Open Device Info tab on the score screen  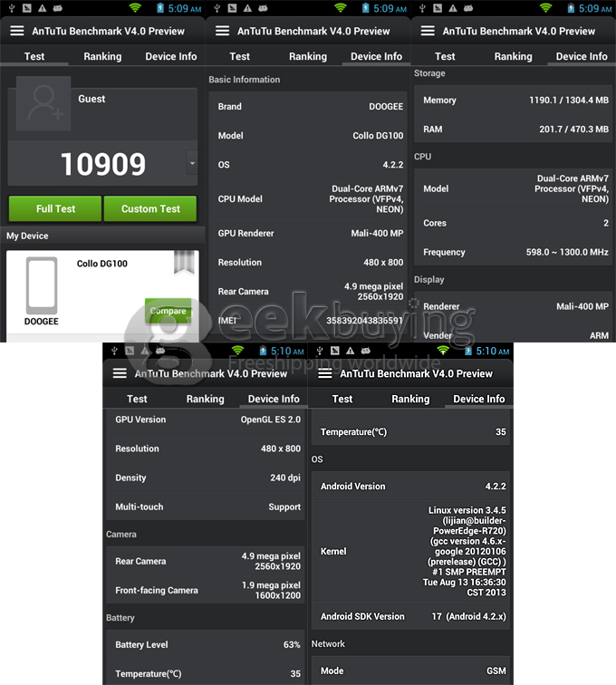tap(170, 56)
